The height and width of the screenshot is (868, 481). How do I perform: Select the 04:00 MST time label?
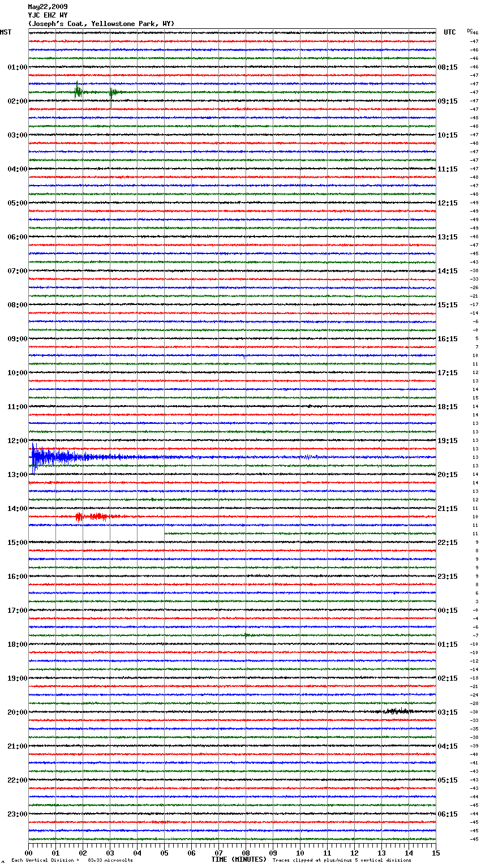pyautogui.click(x=18, y=169)
